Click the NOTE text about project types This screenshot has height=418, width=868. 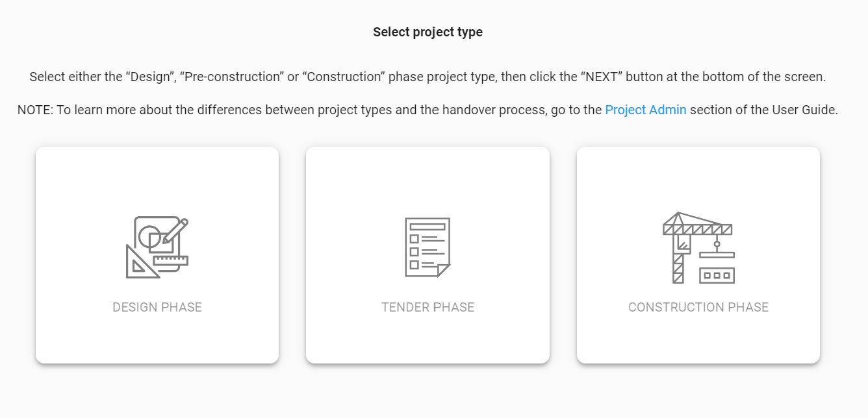(x=428, y=110)
